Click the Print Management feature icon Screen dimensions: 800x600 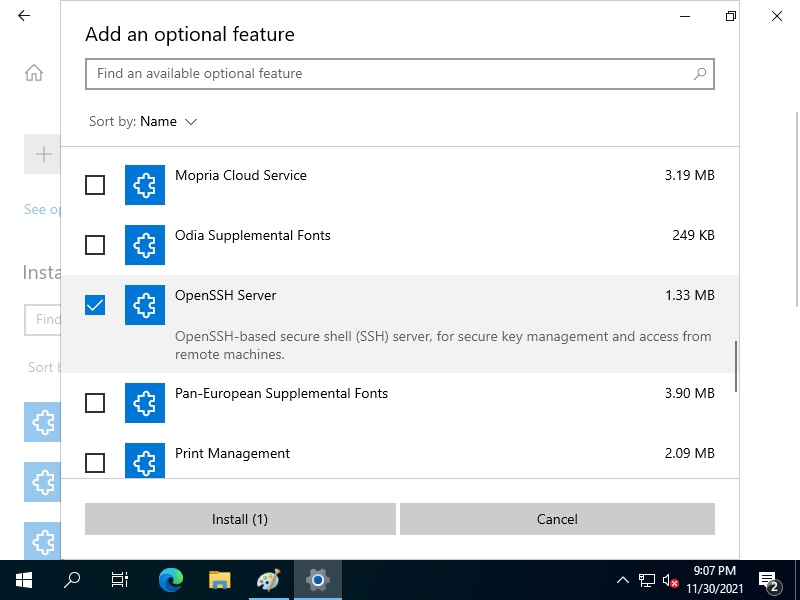pos(144,461)
